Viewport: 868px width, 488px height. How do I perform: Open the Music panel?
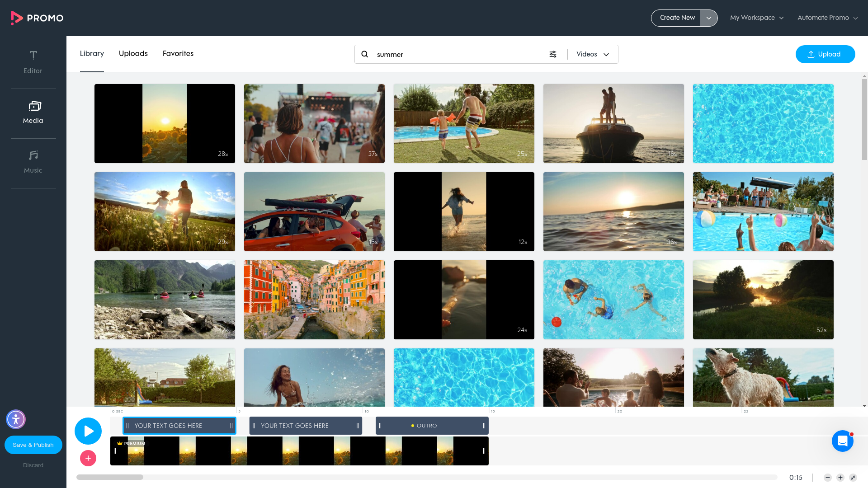[33, 162]
